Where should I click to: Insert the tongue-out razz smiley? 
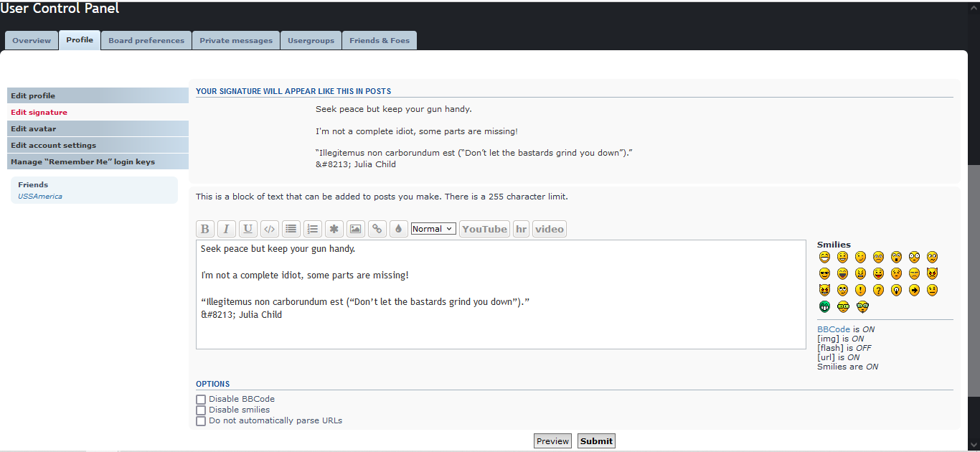pyautogui.click(x=878, y=273)
